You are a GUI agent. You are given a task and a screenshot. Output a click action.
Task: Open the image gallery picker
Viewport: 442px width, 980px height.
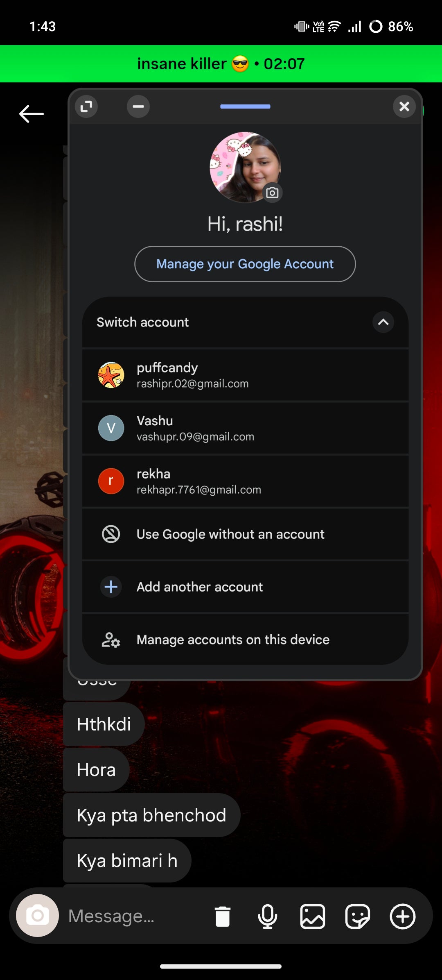(x=313, y=916)
